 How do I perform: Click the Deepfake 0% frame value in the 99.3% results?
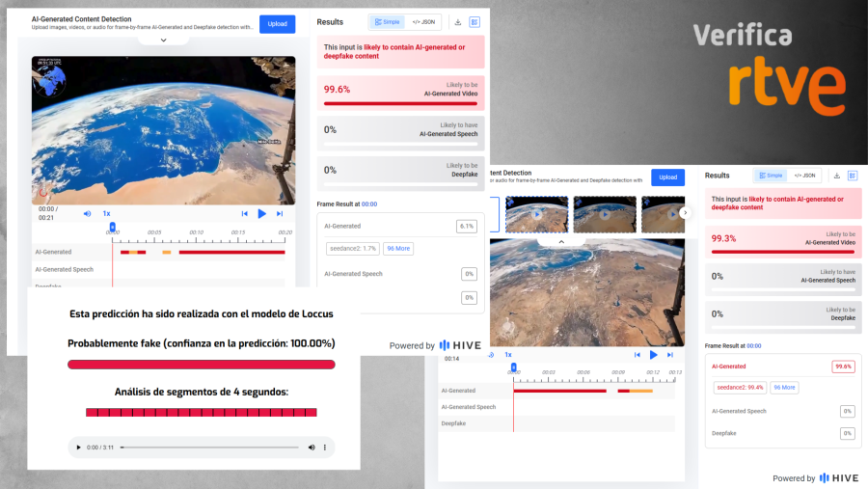coord(848,434)
